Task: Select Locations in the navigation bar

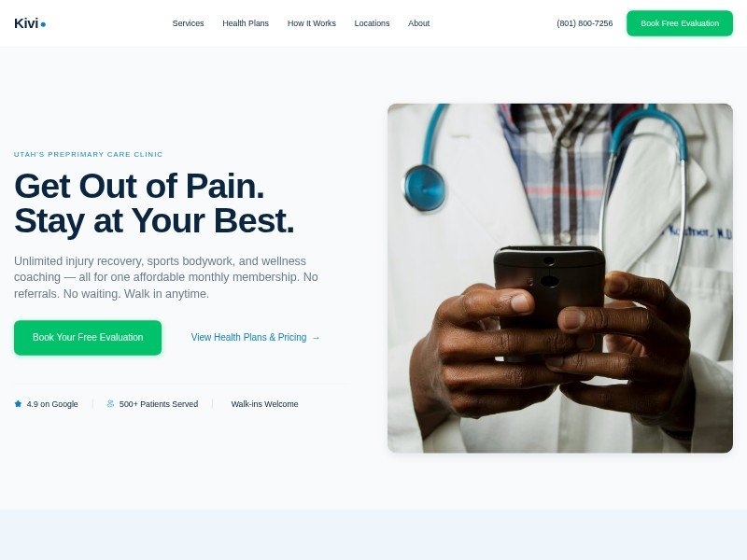Action: [x=372, y=23]
